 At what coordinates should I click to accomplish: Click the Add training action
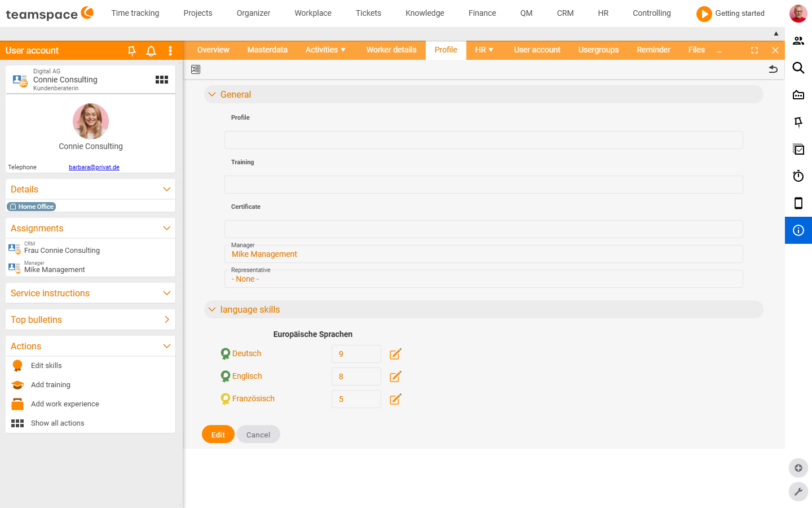tap(51, 385)
